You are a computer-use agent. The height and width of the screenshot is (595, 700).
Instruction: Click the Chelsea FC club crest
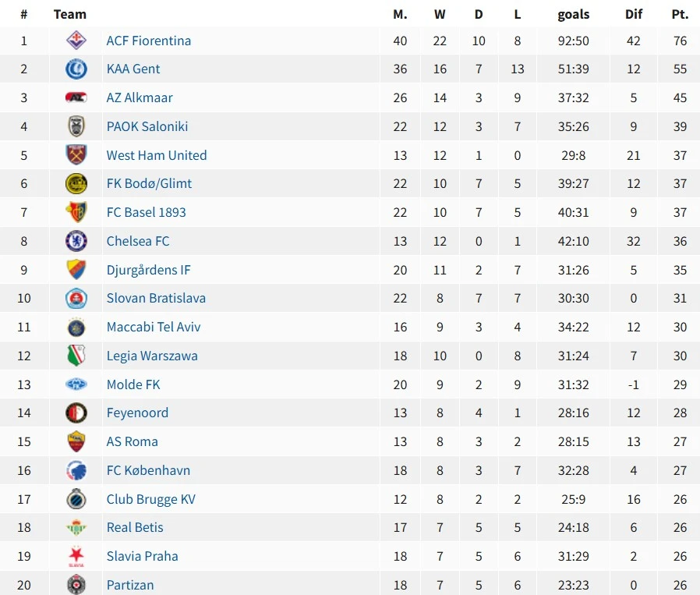pos(76,241)
